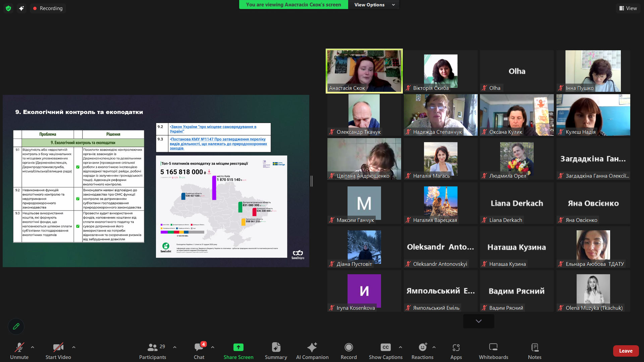
Task: Open the View layout menu
Action: [628, 8]
